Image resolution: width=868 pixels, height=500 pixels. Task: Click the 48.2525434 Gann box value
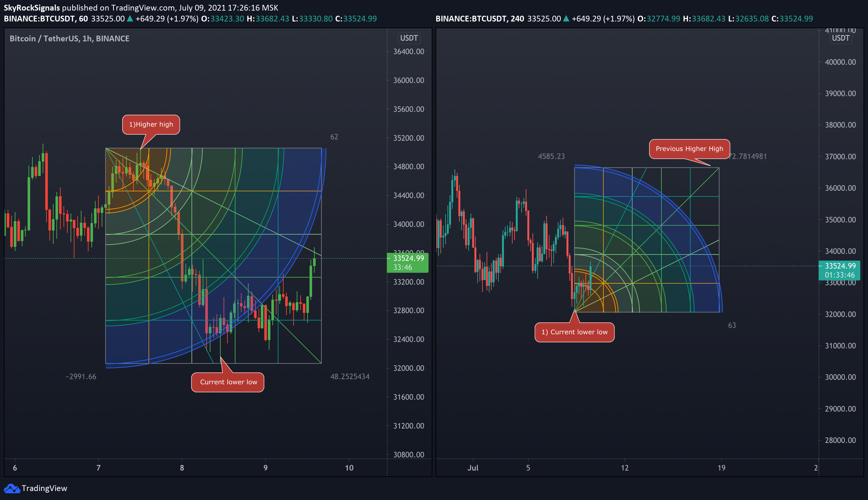(x=350, y=377)
